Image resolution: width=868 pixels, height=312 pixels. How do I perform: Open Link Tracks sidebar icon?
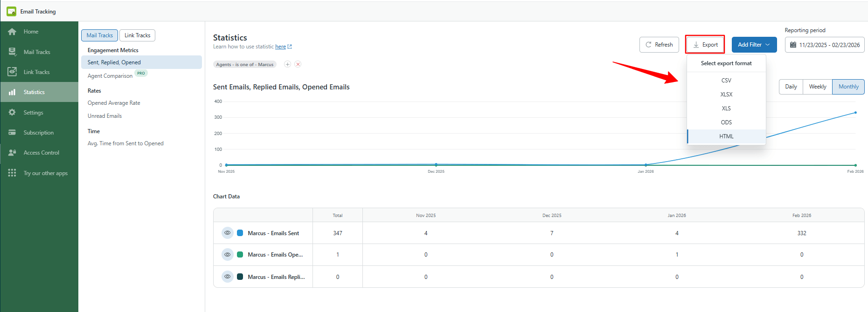12,72
